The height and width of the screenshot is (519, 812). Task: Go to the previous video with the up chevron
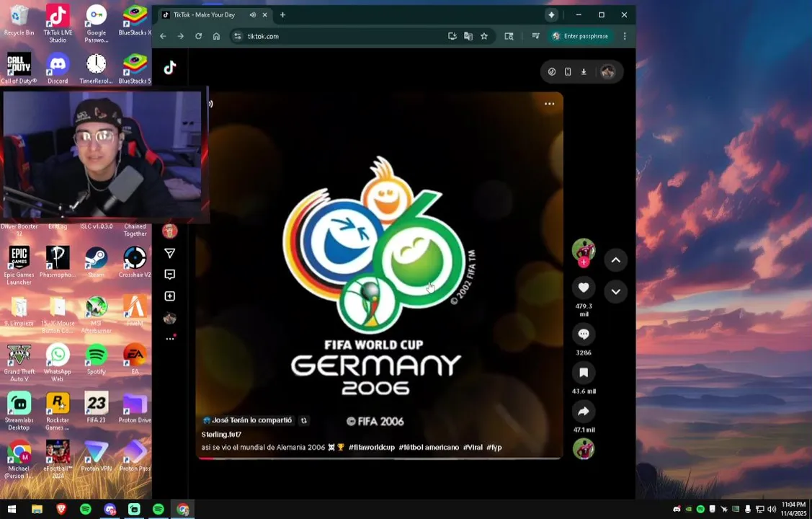(616, 260)
